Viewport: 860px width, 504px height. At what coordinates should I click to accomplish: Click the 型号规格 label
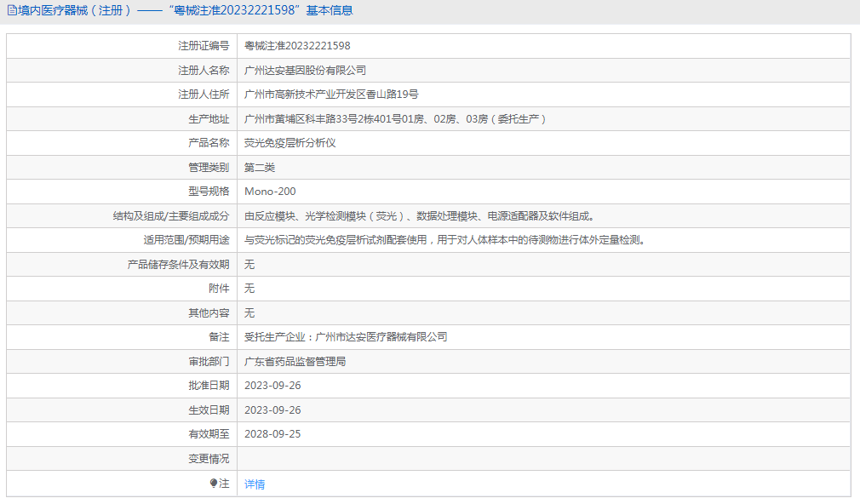pos(209,192)
